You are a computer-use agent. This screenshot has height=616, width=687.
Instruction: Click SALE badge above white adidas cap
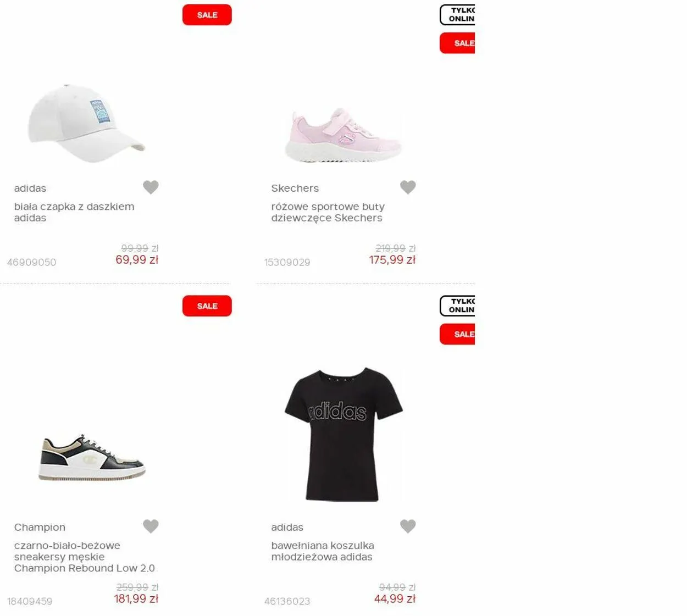pyautogui.click(x=207, y=15)
